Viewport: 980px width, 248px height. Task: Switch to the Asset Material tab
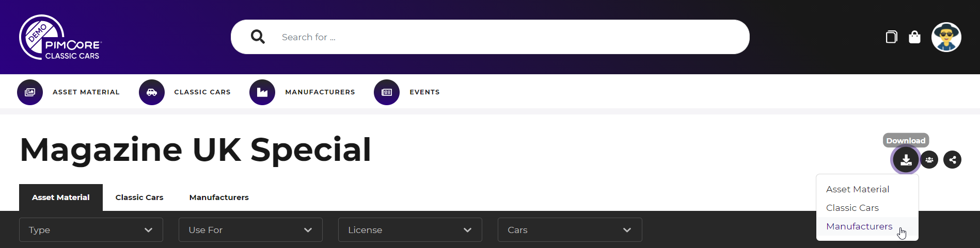61,197
